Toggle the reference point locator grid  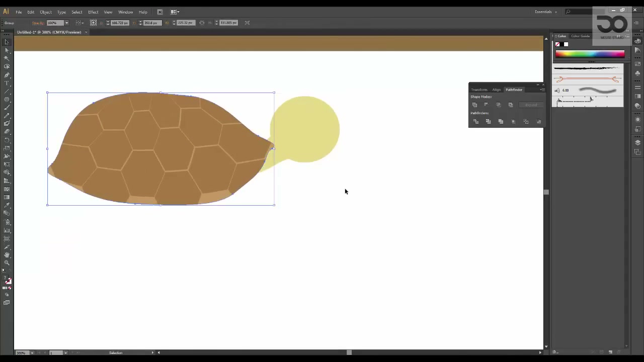click(93, 23)
